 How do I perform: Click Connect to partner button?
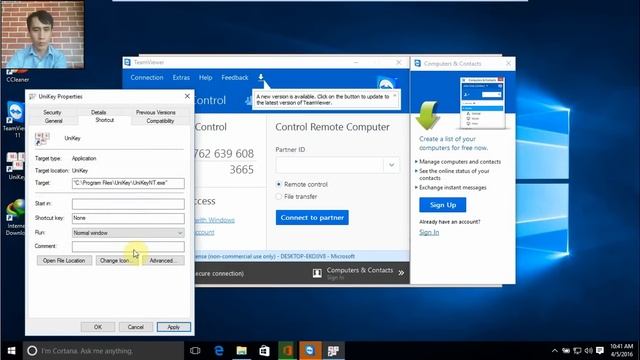pos(312,218)
